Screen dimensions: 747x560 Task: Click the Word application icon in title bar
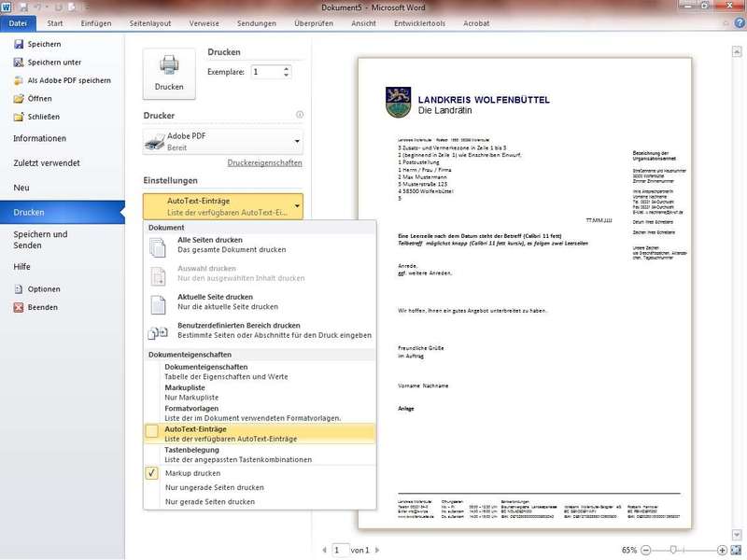pyautogui.click(x=7, y=7)
